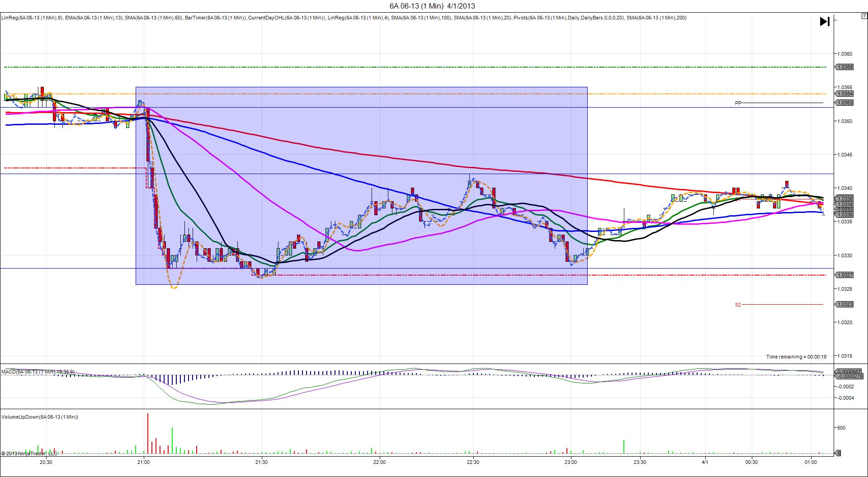Image resolution: width=868 pixels, height=477 pixels.
Task: Click the chart title 6A 06-13 (1 Min)
Action: coord(432,6)
